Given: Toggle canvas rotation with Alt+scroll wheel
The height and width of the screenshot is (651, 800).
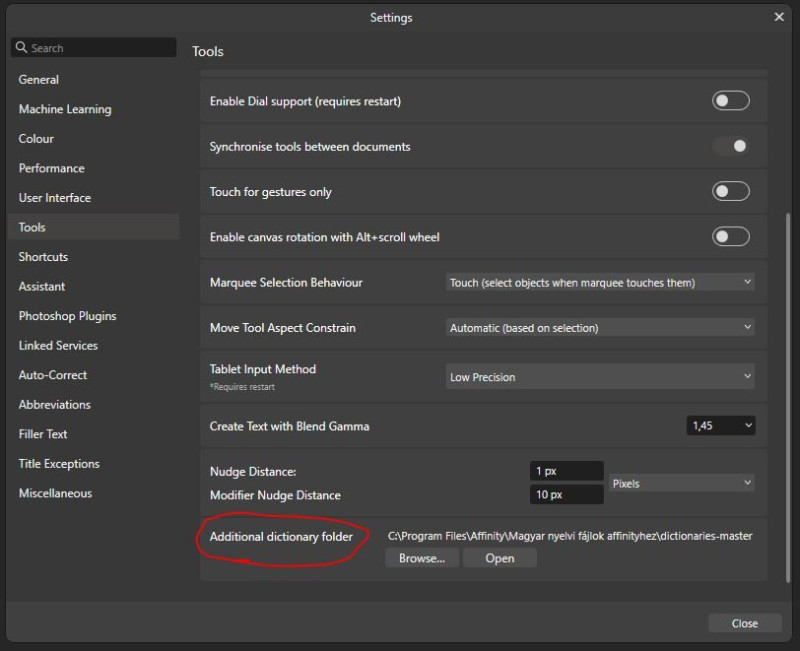Looking at the screenshot, I should point(731,237).
